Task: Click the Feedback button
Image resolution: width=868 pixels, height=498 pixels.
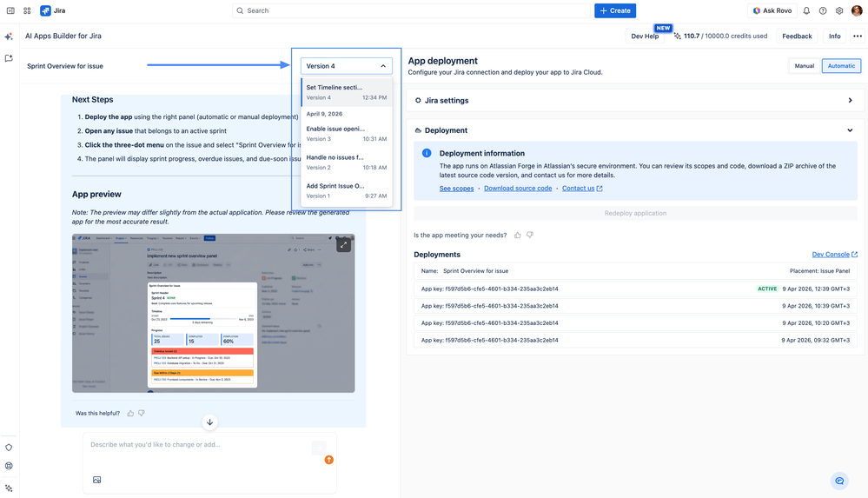Action: 797,36
